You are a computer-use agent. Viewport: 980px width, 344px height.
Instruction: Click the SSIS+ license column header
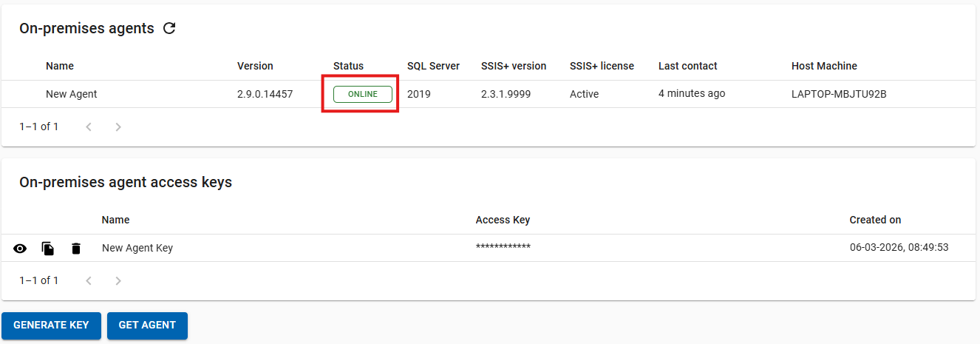(602, 66)
